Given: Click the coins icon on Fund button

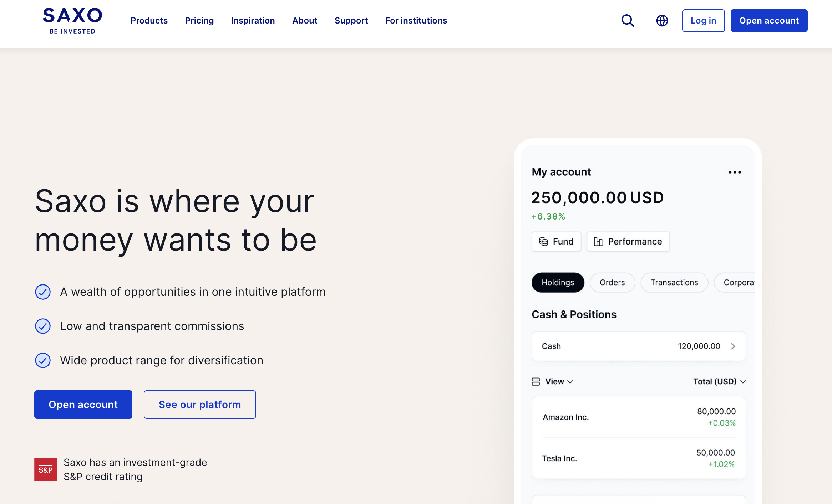Looking at the screenshot, I should coord(543,242).
